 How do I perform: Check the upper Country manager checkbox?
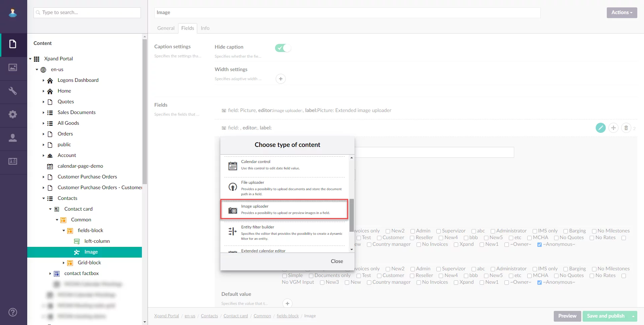pos(369,245)
